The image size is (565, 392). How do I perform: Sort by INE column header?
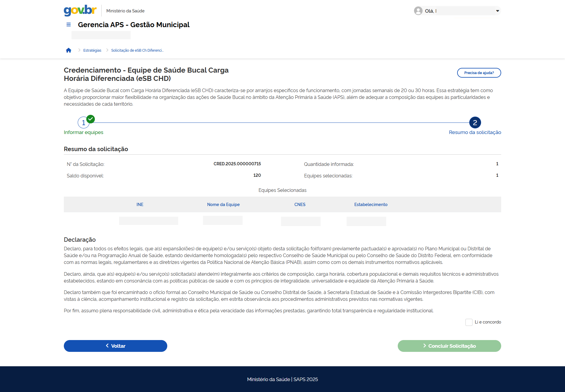coord(140,205)
